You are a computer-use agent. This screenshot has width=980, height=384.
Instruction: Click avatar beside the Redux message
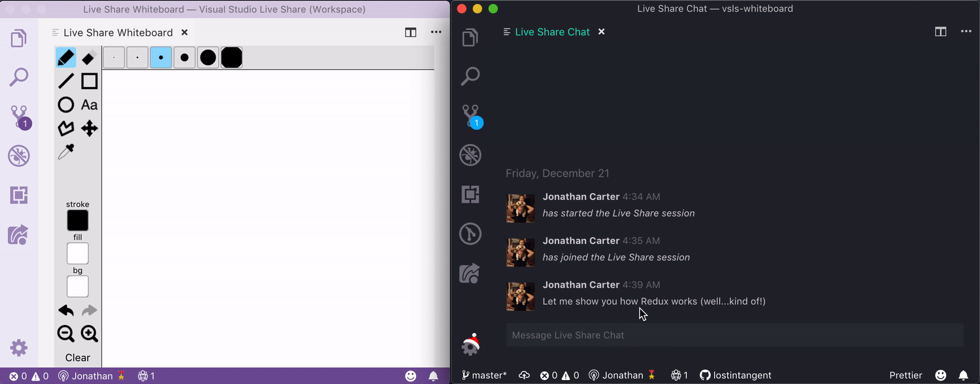[521, 296]
